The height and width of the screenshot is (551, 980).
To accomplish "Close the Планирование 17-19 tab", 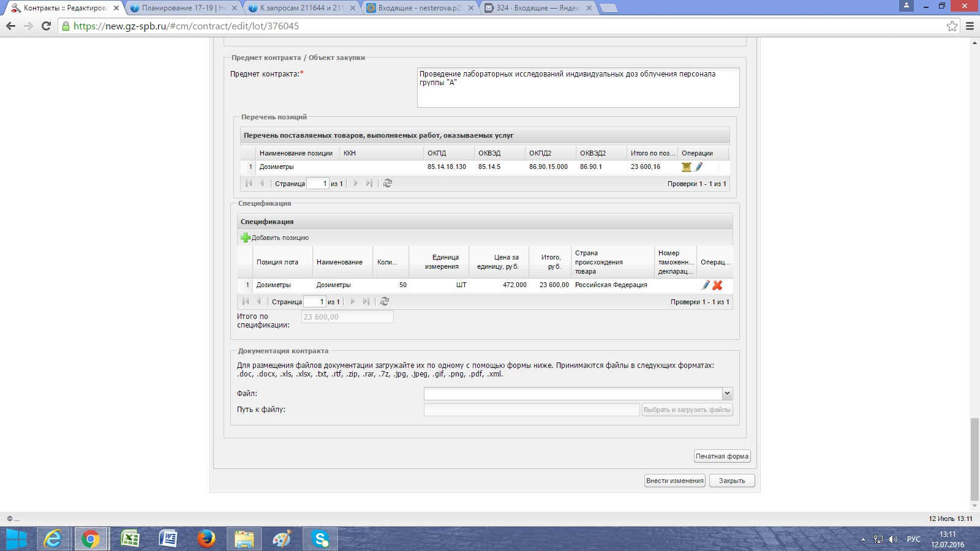I will [234, 8].
